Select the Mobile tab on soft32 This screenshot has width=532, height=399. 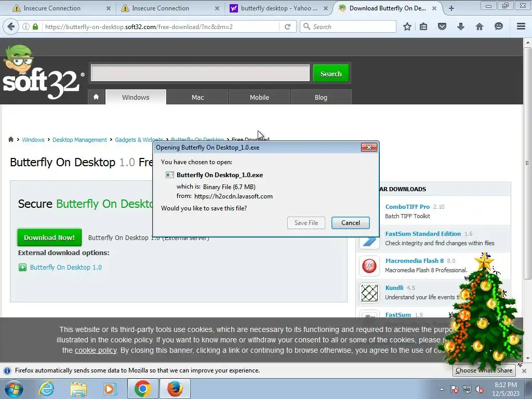[259, 97]
